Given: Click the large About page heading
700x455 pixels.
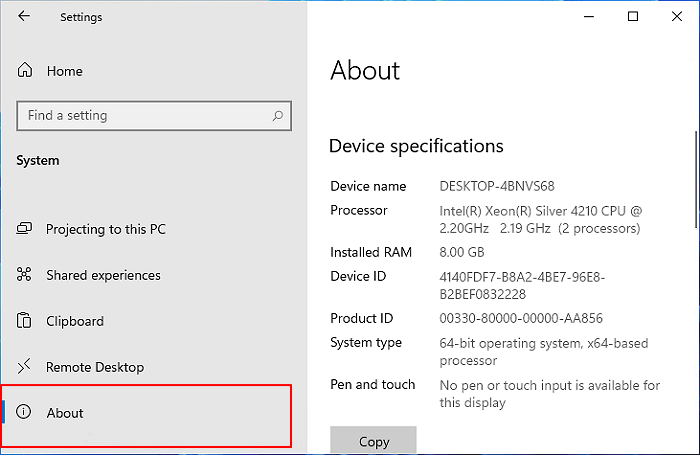Looking at the screenshot, I should [365, 71].
